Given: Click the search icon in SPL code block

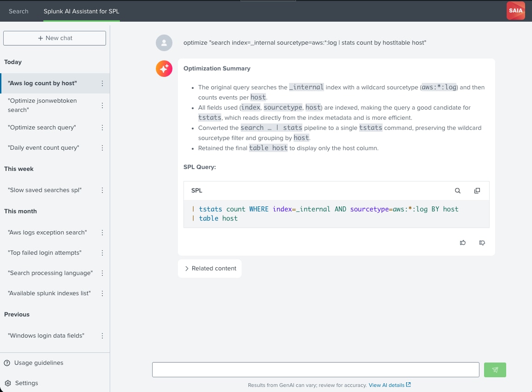Looking at the screenshot, I should (x=457, y=191).
